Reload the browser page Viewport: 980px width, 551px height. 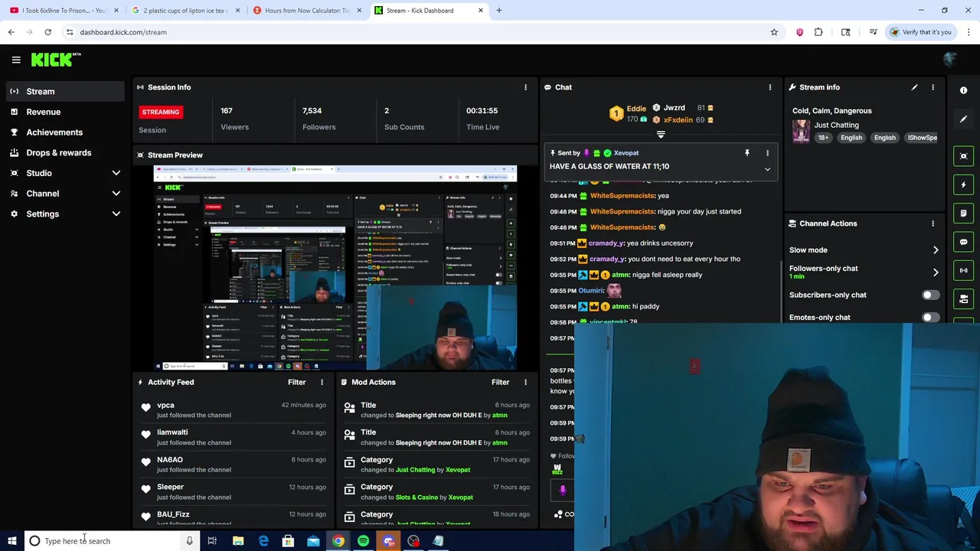(x=47, y=32)
